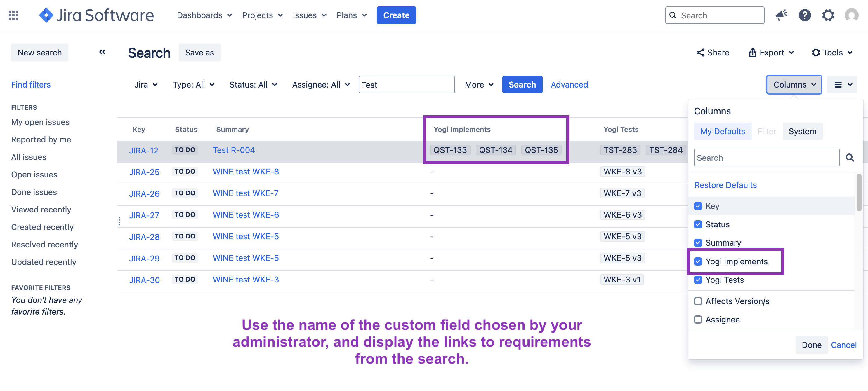Open the administration gear icon
Viewport: 868px width, 391px height.
point(828,15)
